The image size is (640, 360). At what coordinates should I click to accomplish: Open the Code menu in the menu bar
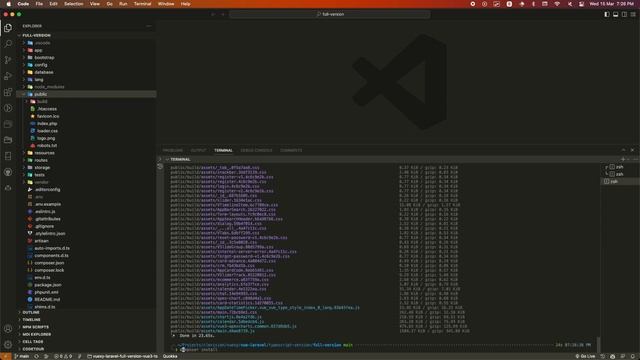coord(23,4)
